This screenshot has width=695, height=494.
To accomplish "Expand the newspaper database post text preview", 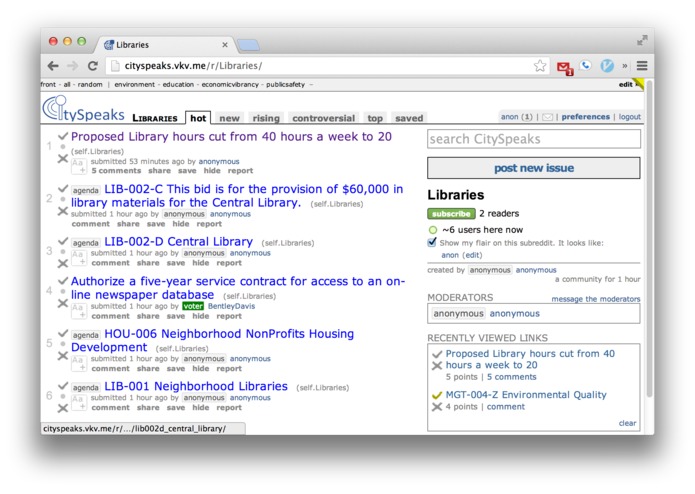I will pos(79,311).
